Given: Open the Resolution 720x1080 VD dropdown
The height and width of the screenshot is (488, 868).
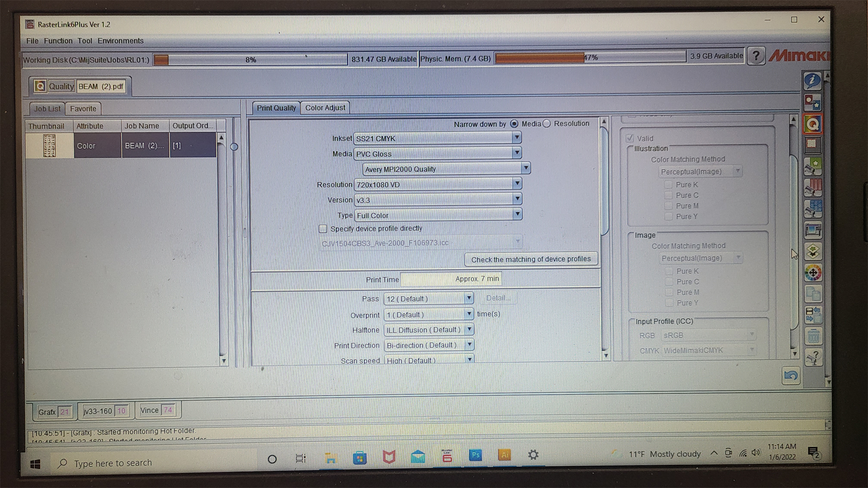Looking at the screenshot, I should [x=438, y=184].
